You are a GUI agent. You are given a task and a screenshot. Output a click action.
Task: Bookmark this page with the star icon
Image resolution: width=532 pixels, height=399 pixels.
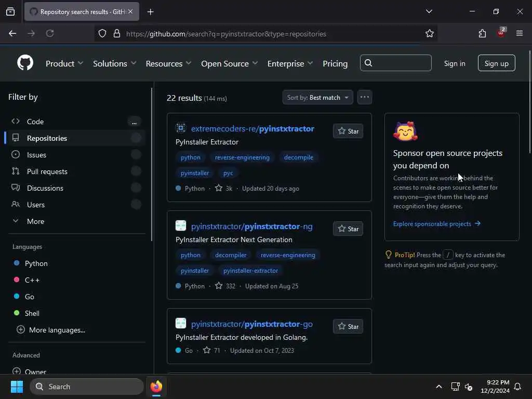coord(430,33)
